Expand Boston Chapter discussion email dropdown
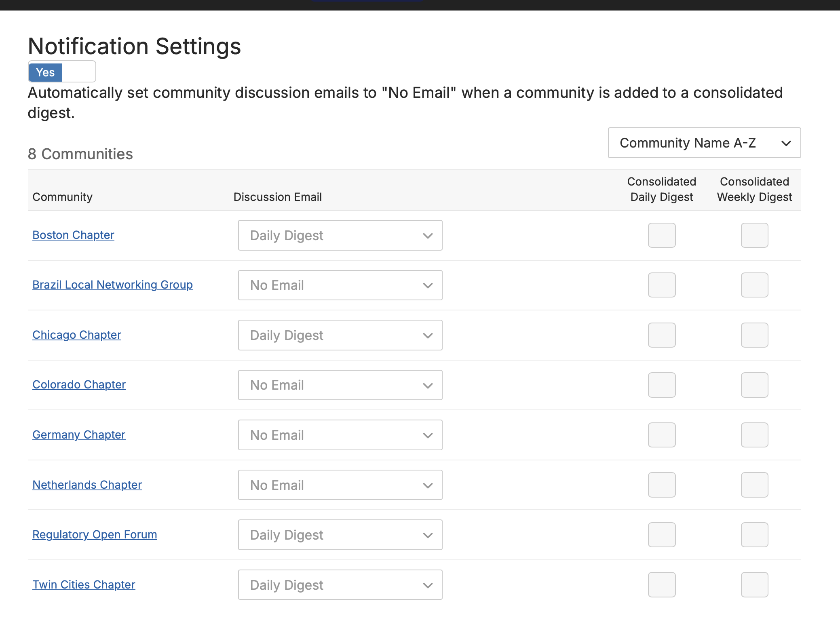Image resolution: width=840 pixels, height=633 pixels. (x=340, y=235)
